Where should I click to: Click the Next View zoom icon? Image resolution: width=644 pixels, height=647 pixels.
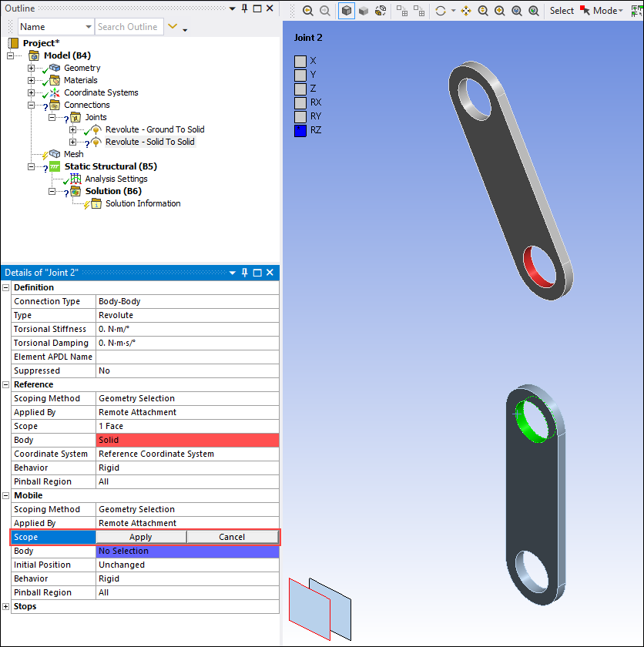point(325,11)
